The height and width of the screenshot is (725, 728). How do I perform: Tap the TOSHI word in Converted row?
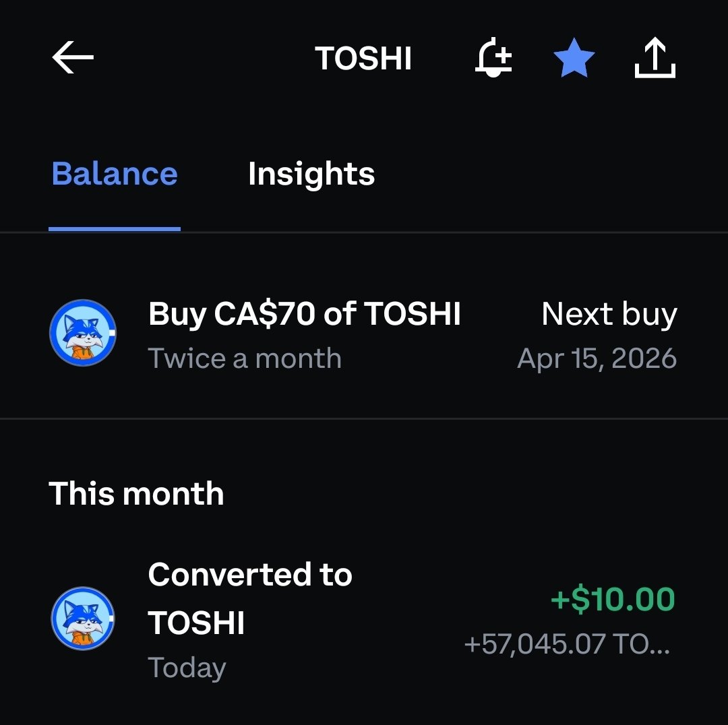click(196, 622)
